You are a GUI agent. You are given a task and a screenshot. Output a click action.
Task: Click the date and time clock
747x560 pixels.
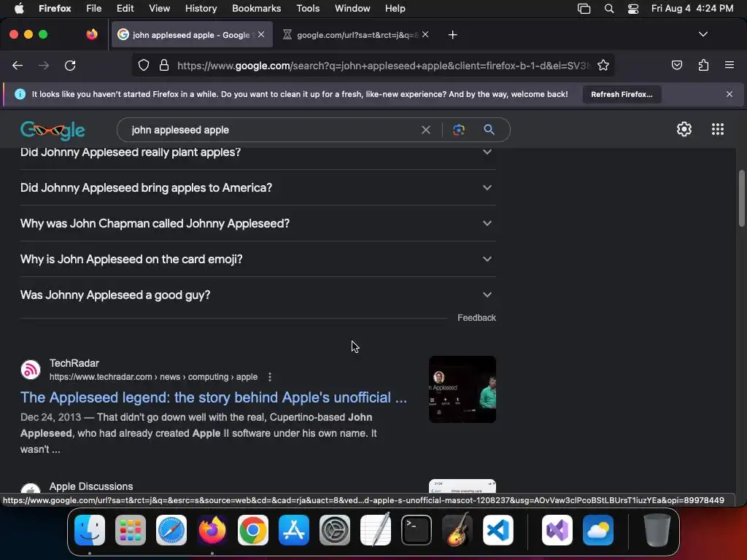tap(692, 9)
